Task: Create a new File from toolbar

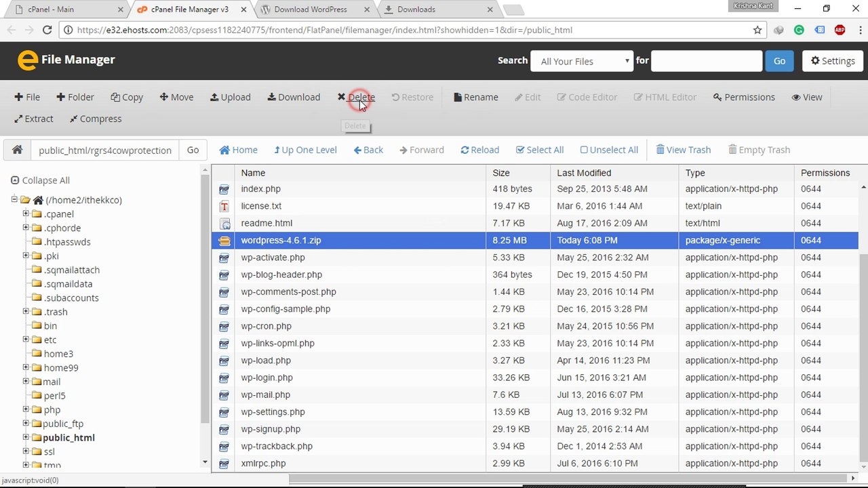Action: (x=27, y=97)
